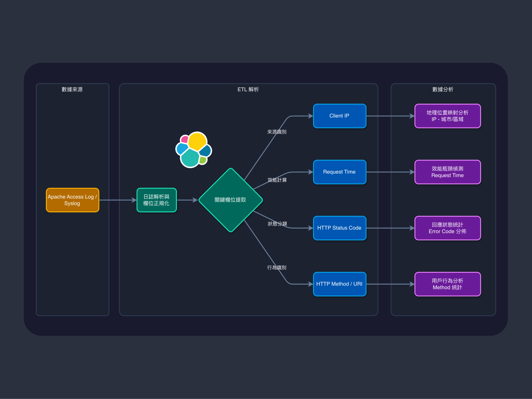Click arrowhead entering 日誌解析 node
Image resolution: width=532 pixels, height=399 pixels.
(135, 200)
